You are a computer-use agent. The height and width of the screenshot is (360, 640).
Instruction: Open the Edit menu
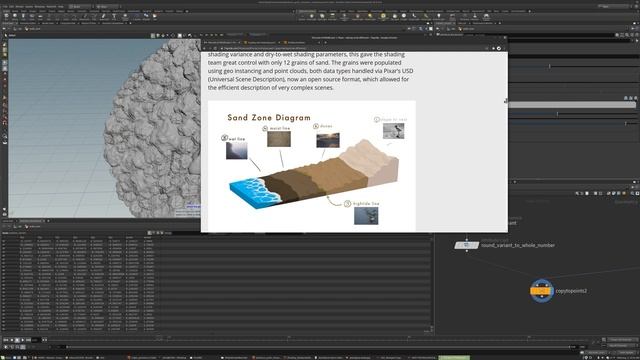(x=11, y=7)
